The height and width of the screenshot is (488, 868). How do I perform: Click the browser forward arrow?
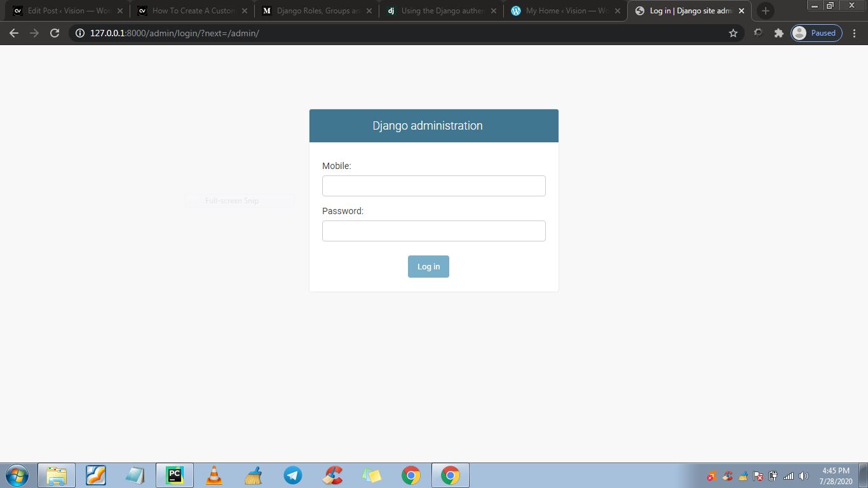pos(34,33)
